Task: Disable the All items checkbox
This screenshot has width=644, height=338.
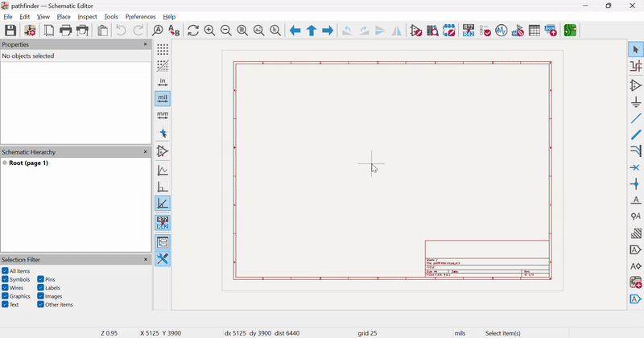Action: tap(6, 271)
